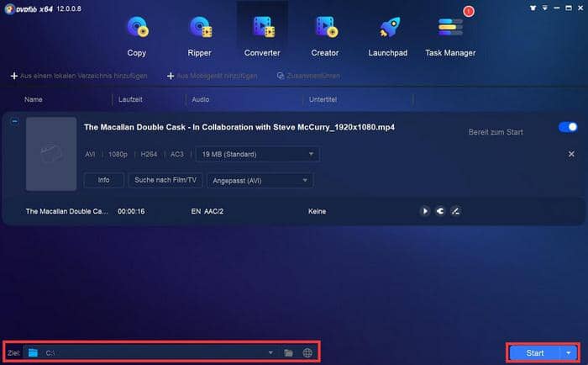This screenshot has height=365, width=588.
Task: Click the Bereit zum Start status text
Action: pos(496,132)
